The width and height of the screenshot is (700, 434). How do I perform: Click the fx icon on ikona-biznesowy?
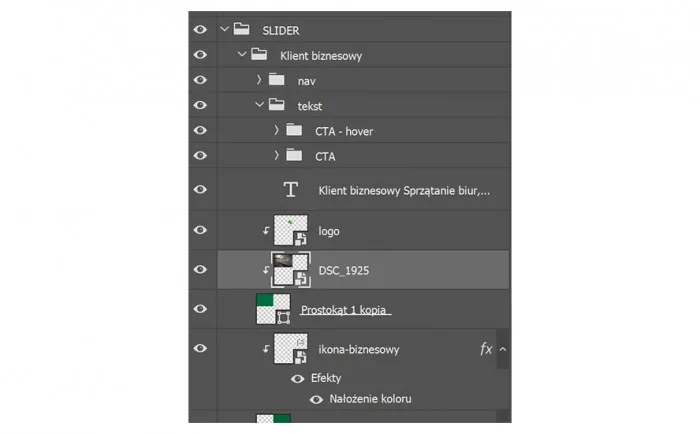click(486, 349)
